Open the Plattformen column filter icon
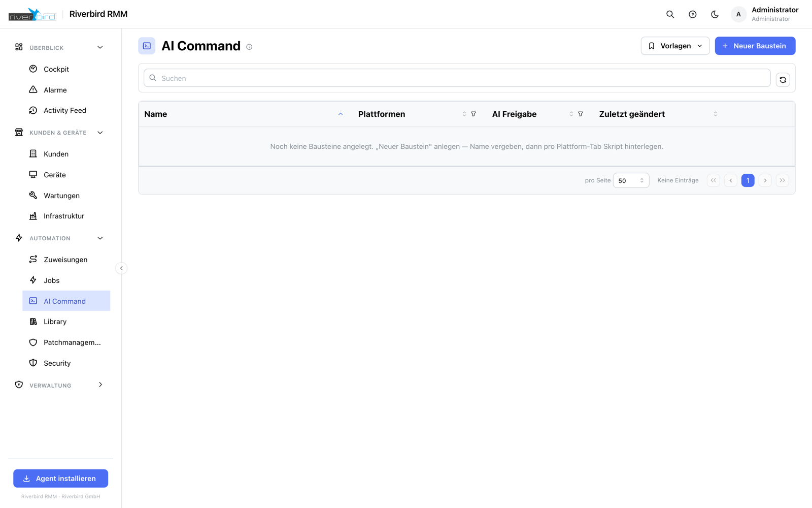The width and height of the screenshot is (812, 508). tap(473, 114)
